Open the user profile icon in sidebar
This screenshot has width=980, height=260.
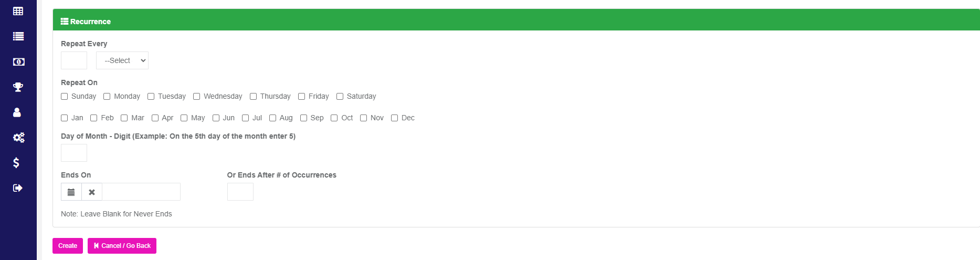(x=17, y=112)
